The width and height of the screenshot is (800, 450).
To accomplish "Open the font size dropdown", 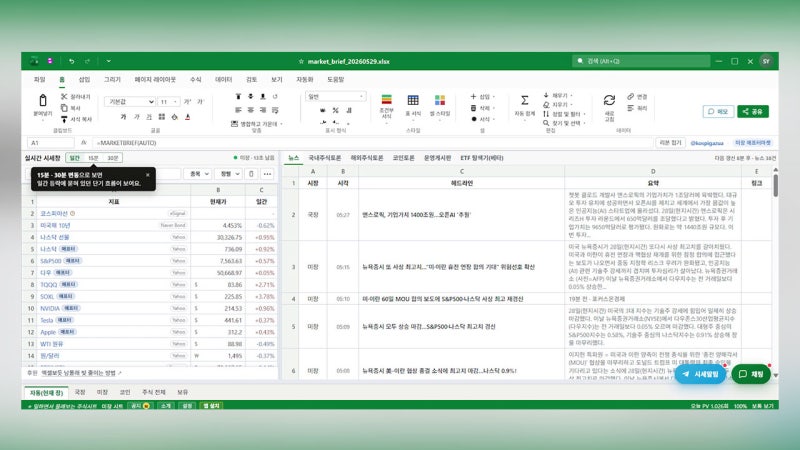I will [168, 102].
